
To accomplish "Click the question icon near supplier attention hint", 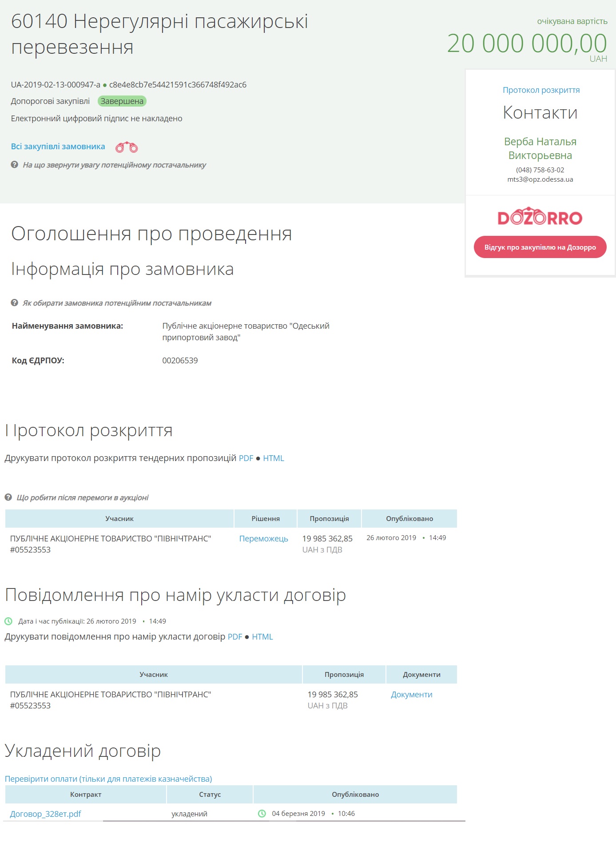I will (14, 165).
